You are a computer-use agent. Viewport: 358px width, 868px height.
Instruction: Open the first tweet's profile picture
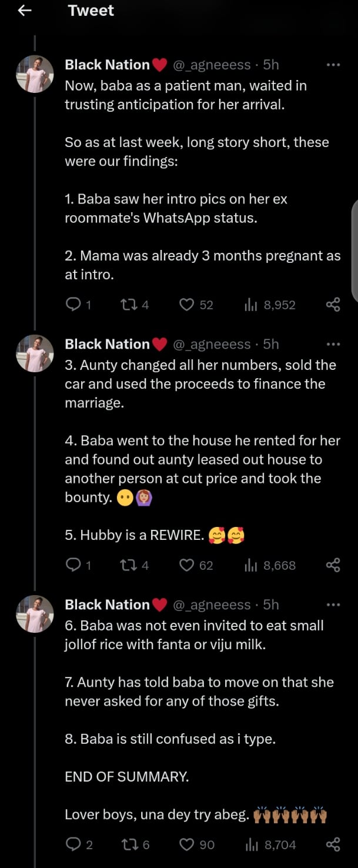(35, 75)
